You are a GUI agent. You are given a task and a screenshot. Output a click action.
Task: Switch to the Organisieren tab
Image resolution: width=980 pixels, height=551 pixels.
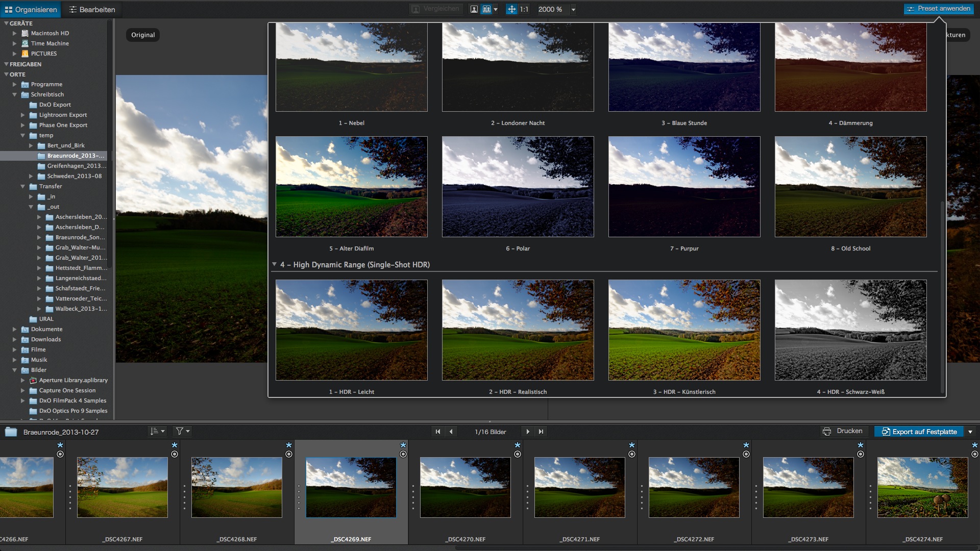31,10
